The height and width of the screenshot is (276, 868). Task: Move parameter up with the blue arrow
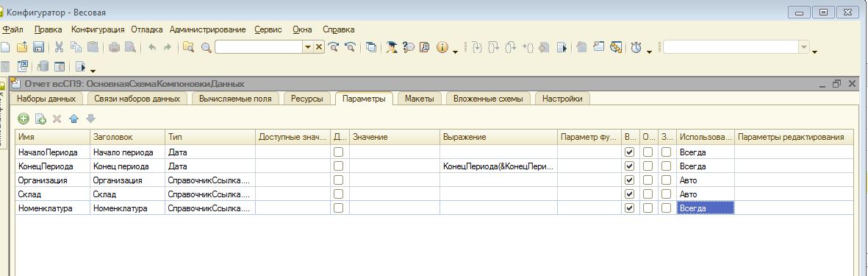(73, 118)
